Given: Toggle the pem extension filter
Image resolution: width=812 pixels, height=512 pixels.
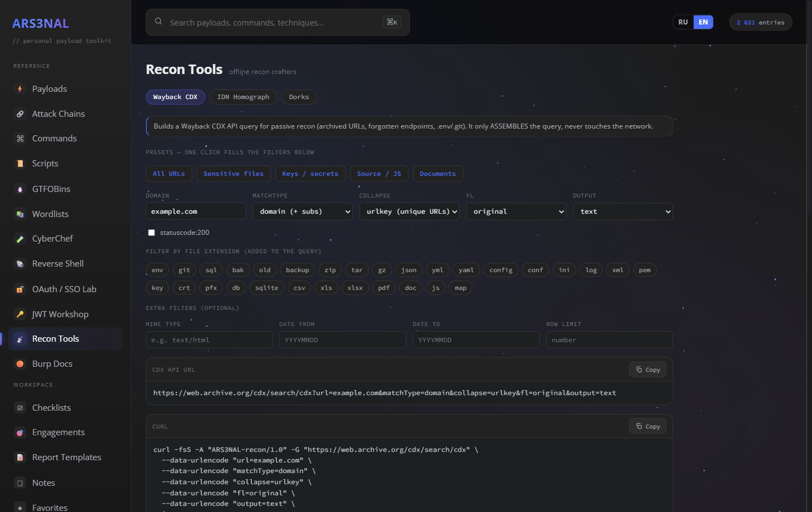Looking at the screenshot, I should point(645,270).
